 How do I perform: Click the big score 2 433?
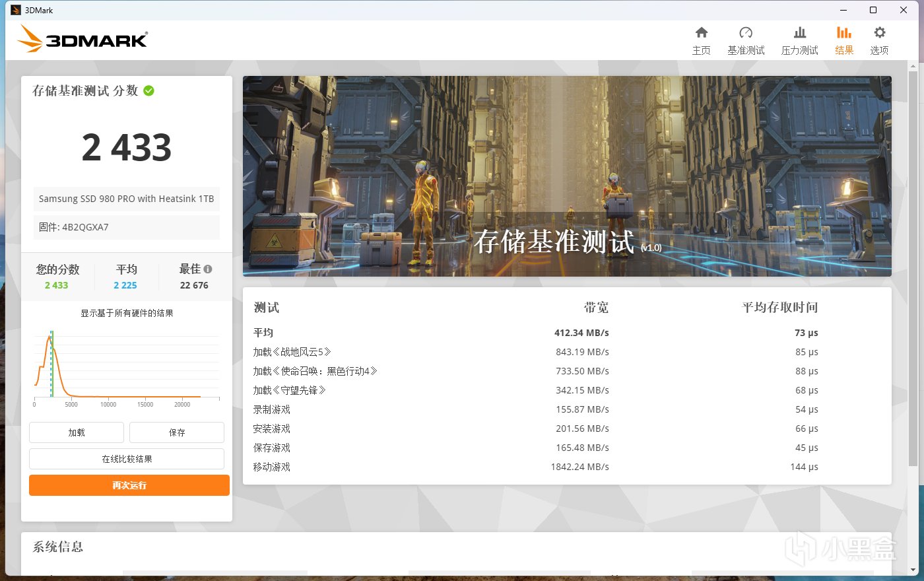click(x=127, y=147)
